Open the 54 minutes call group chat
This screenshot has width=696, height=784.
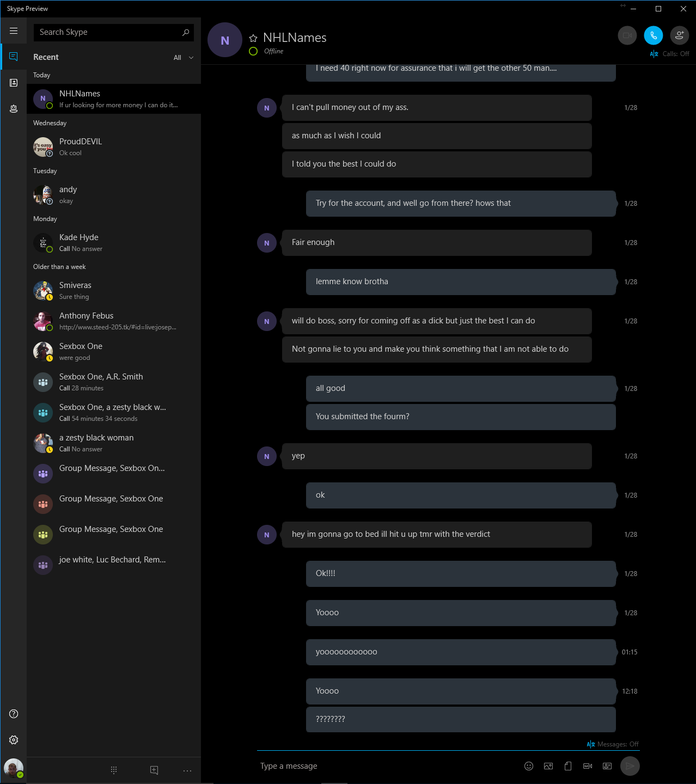tap(114, 413)
